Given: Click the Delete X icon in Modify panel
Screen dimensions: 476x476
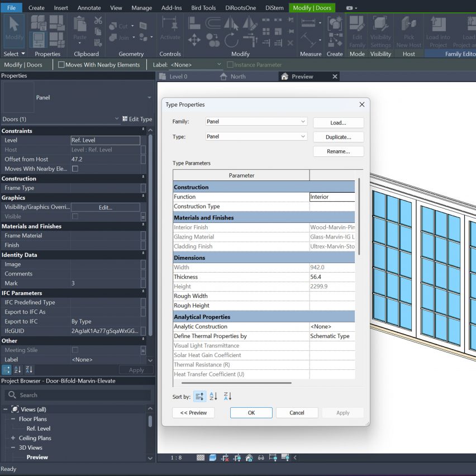Looking at the screenshot, I should coord(290,43).
